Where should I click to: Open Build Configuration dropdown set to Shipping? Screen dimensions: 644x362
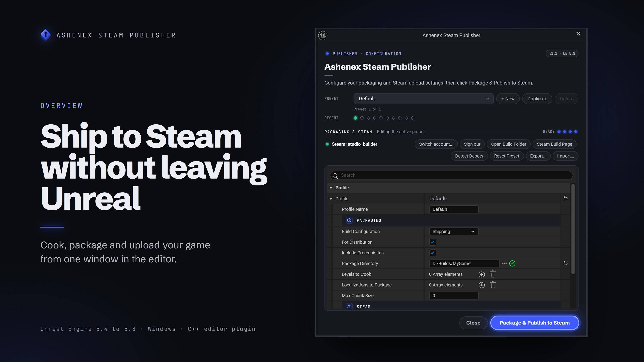(x=454, y=231)
